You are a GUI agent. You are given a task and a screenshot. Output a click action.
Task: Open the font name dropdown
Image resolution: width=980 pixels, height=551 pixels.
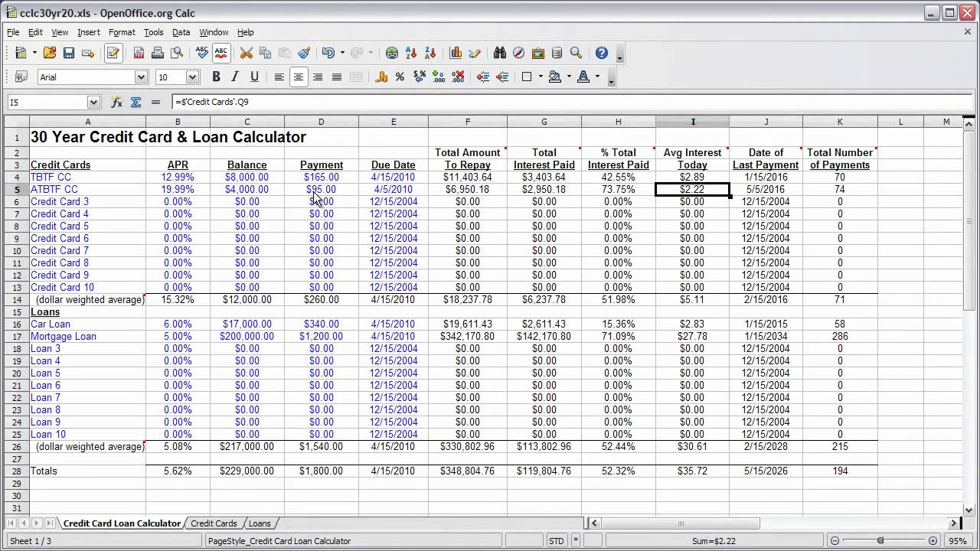click(x=141, y=77)
